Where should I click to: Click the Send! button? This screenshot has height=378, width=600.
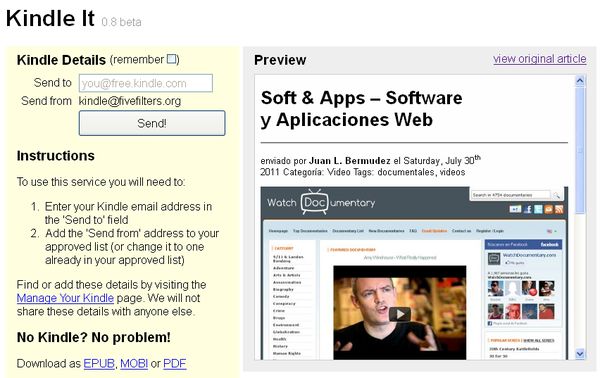click(152, 123)
